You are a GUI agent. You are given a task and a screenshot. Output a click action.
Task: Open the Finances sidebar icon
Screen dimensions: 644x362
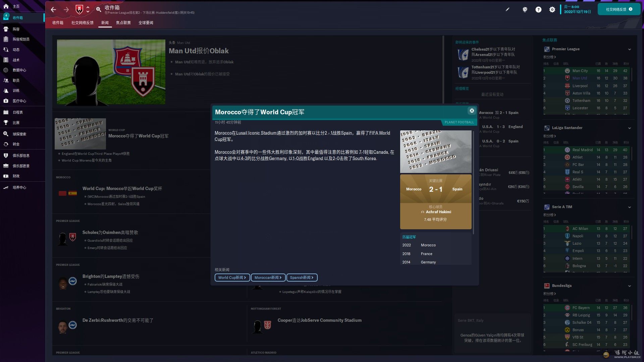pos(6,176)
